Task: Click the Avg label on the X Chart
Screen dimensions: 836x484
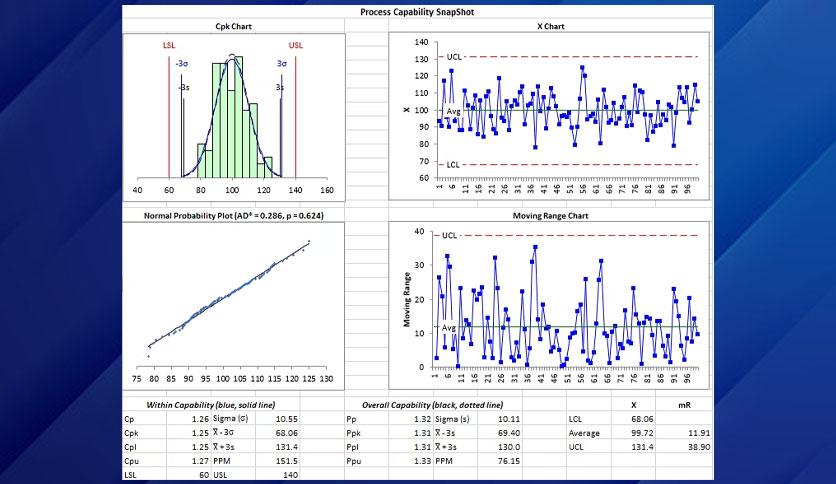Action: pos(453,111)
